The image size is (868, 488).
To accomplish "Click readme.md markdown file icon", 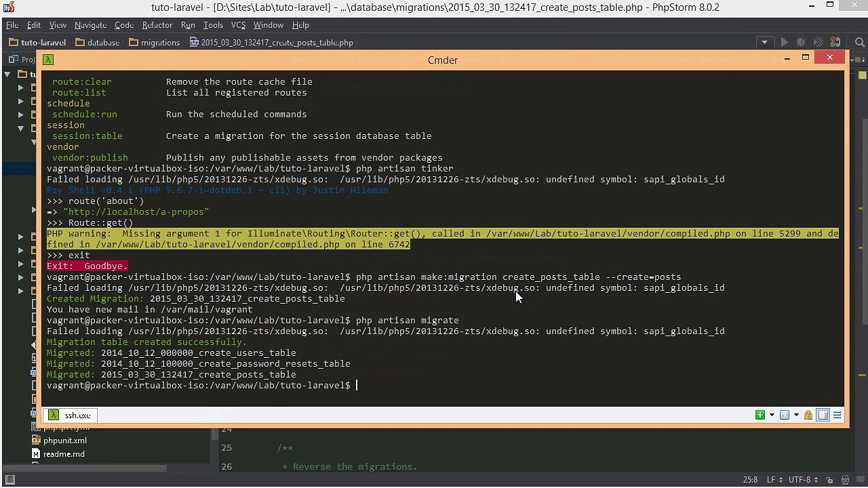I will 36,454.
